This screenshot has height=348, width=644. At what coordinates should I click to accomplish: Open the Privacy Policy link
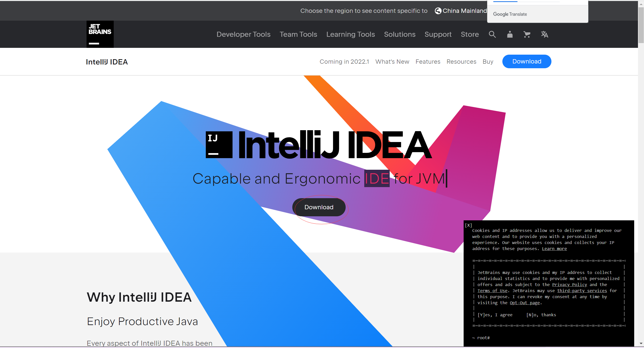click(x=569, y=285)
